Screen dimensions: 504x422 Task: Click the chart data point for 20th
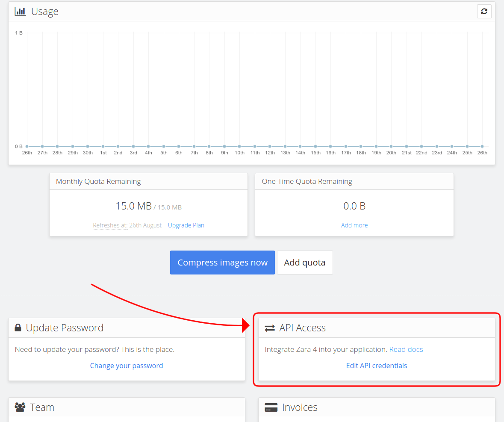[391, 146]
